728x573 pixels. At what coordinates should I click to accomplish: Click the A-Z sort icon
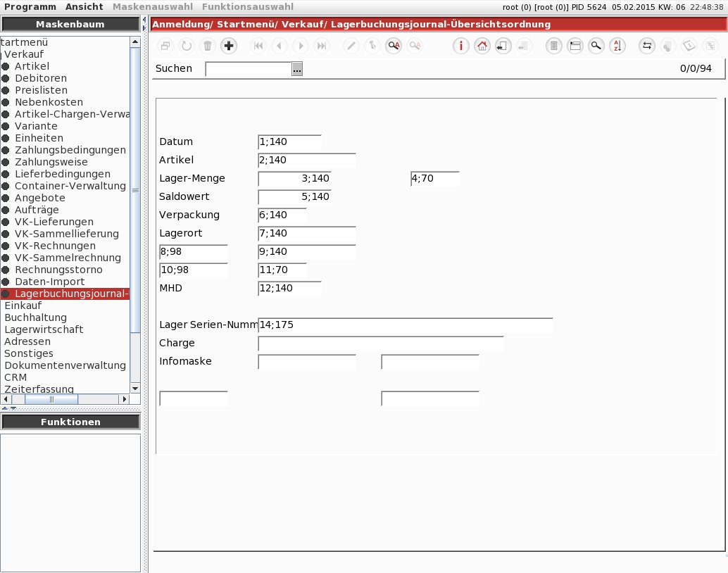pos(617,46)
